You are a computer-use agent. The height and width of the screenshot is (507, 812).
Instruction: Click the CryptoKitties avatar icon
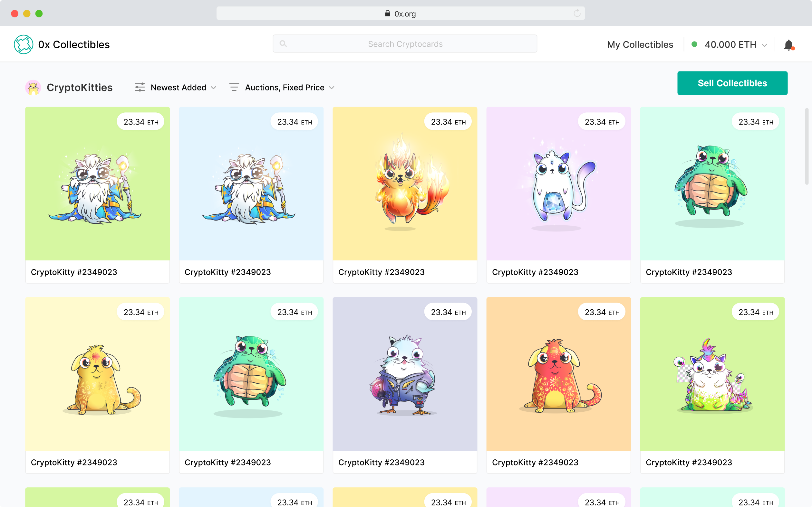[33, 88]
